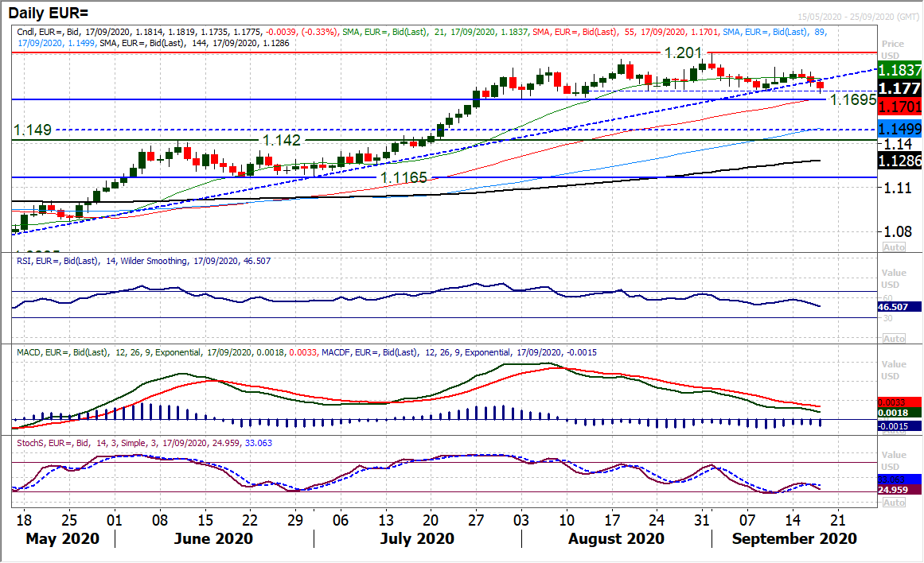This screenshot has width=924, height=563.
Task: Select the red 1.1701 SMA price marker
Action: 902,104
